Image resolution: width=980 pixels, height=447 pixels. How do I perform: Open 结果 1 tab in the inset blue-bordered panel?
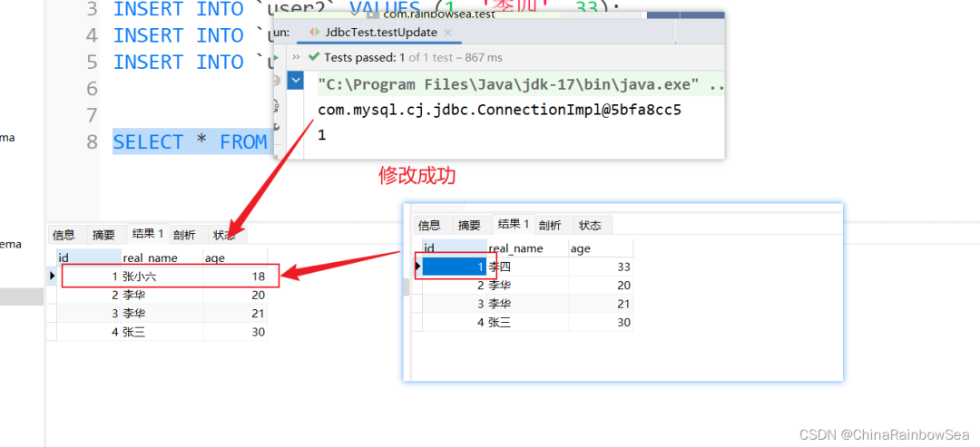[514, 224]
